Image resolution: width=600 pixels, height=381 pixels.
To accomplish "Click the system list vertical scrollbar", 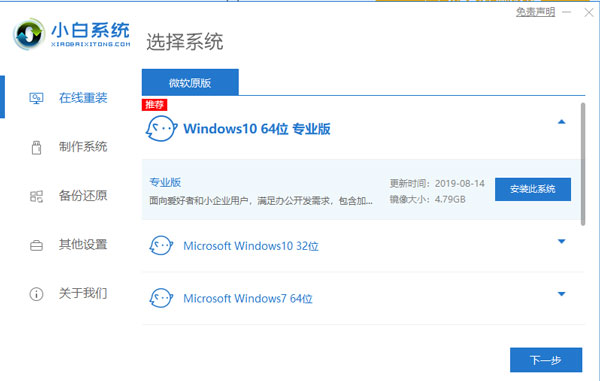I will pyautogui.click(x=583, y=164).
